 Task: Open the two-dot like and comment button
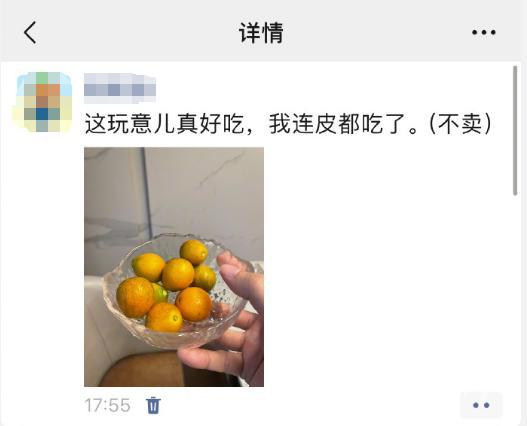481,405
